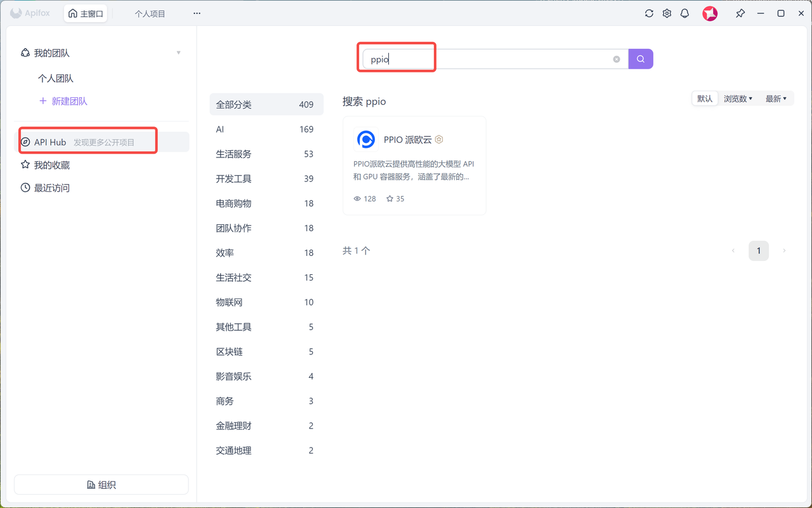Open the 主窗口 home tab
The image size is (812, 508).
point(86,13)
